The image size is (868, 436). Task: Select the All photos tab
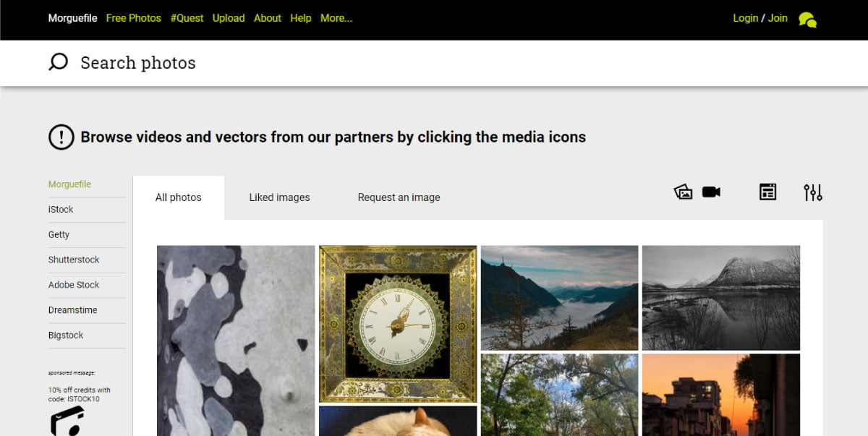(179, 197)
